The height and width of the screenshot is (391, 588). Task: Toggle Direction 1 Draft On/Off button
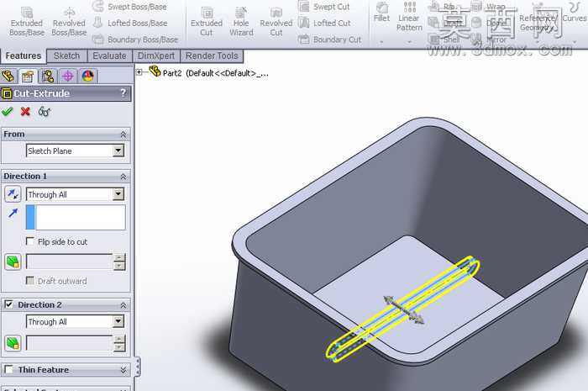click(13, 262)
